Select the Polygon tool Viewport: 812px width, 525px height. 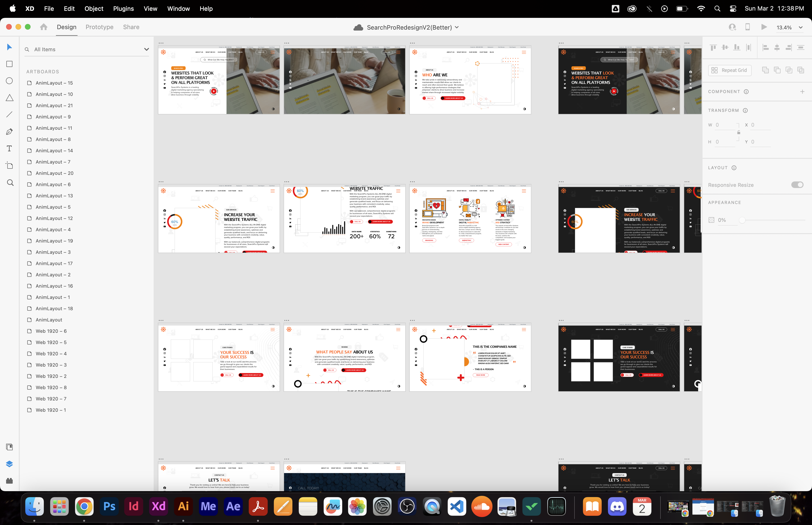(x=10, y=98)
